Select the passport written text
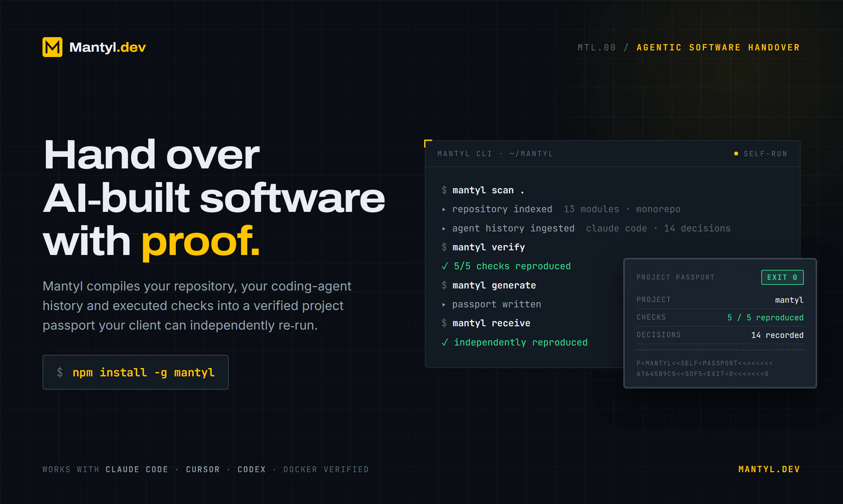 point(496,304)
